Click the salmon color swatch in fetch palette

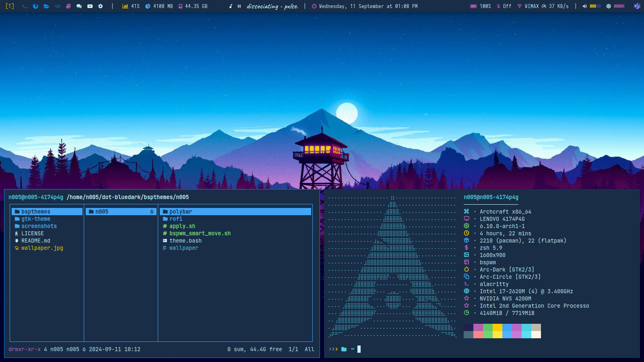pyautogui.click(x=478, y=335)
